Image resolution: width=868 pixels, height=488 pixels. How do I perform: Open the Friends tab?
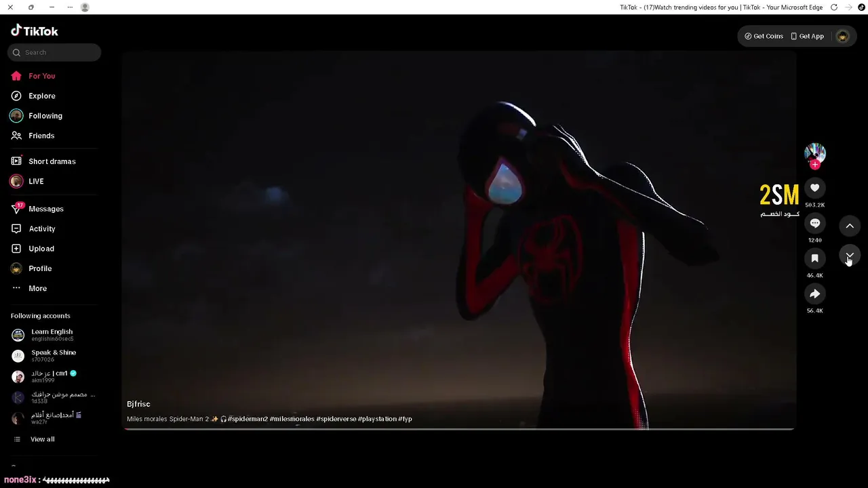tap(41, 136)
